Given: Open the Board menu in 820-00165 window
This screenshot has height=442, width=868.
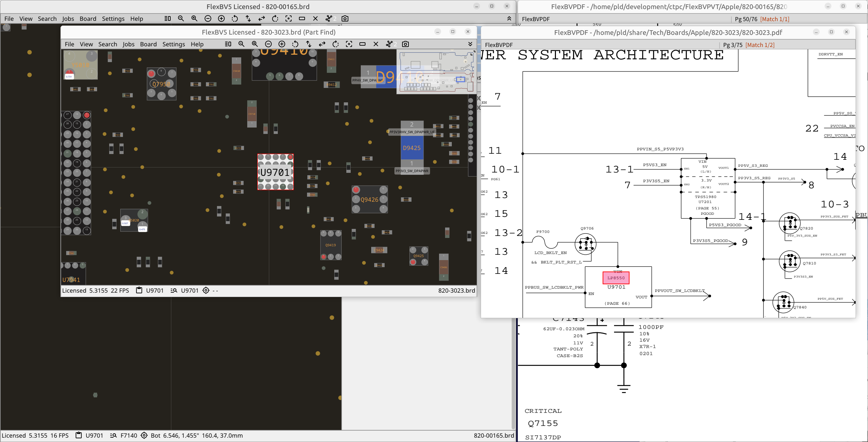Looking at the screenshot, I should 88,18.
